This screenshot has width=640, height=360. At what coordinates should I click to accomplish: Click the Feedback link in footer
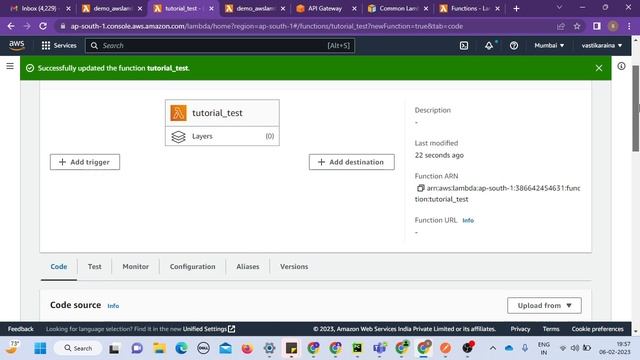coord(20,329)
